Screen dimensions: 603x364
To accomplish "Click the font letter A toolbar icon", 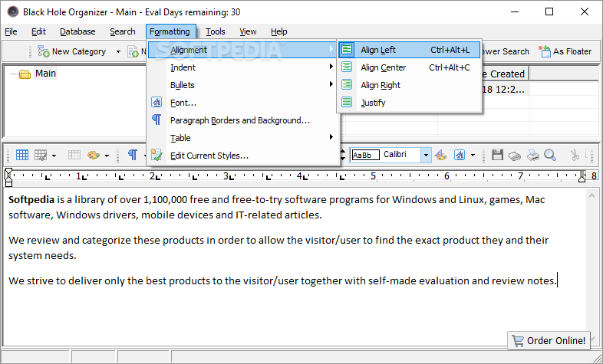I will [x=460, y=155].
